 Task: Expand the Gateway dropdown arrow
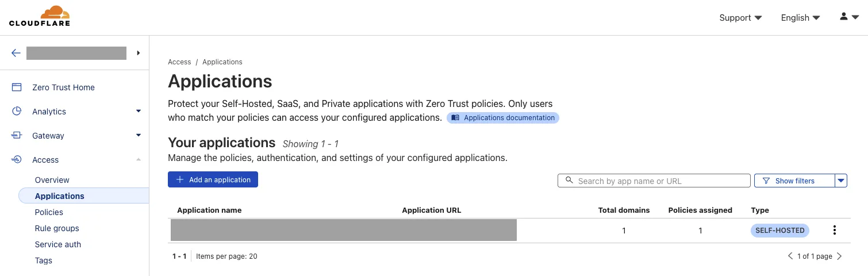click(x=139, y=135)
